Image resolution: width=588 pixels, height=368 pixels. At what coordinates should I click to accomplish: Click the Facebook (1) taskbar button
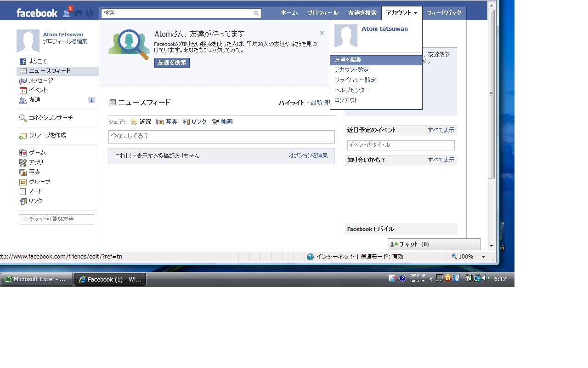(110, 279)
